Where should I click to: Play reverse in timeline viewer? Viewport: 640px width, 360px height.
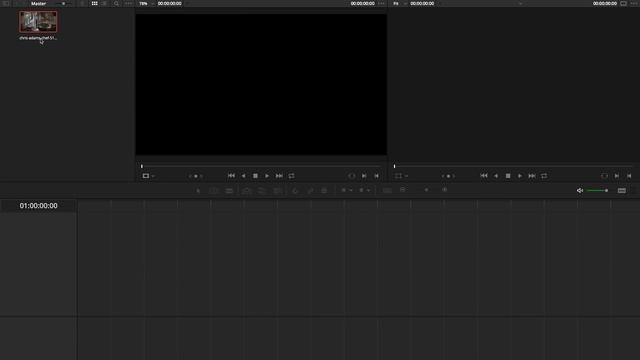496,176
